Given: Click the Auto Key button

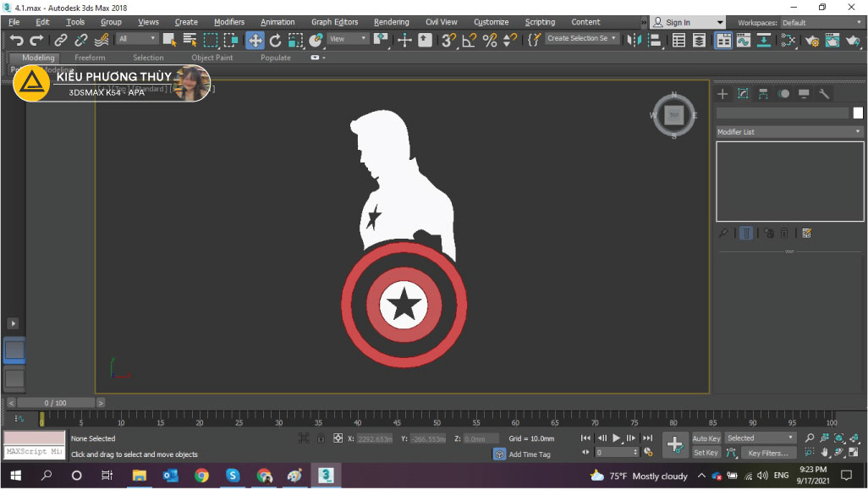Looking at the screenshot, I should (706, 438).
